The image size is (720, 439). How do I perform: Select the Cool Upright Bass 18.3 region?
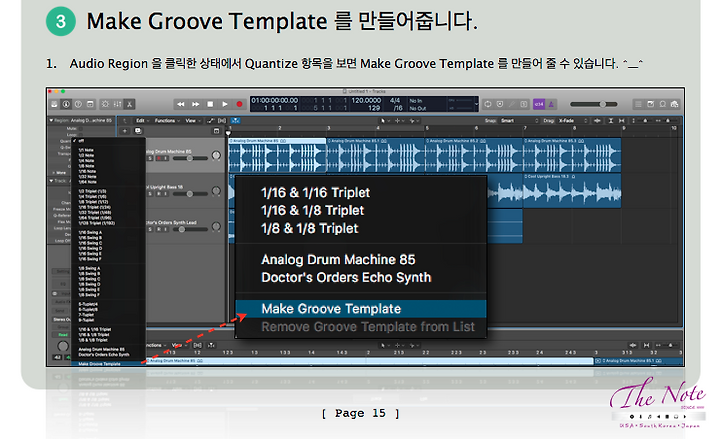pos(572,191)
